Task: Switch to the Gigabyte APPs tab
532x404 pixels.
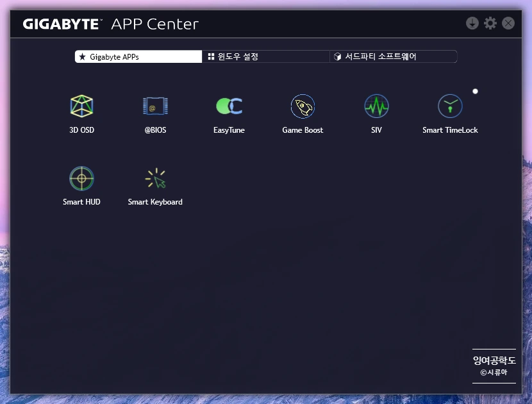Action: (138, 56)
